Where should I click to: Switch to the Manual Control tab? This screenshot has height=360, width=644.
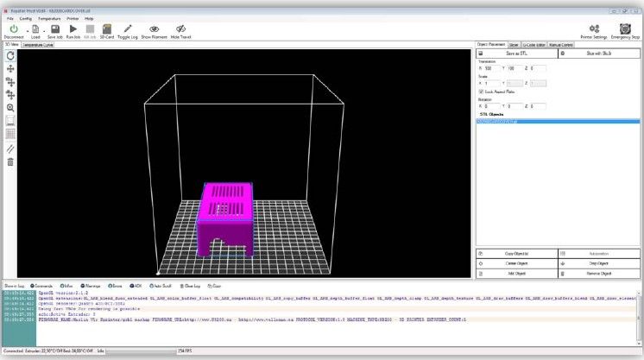pos(560,45)
